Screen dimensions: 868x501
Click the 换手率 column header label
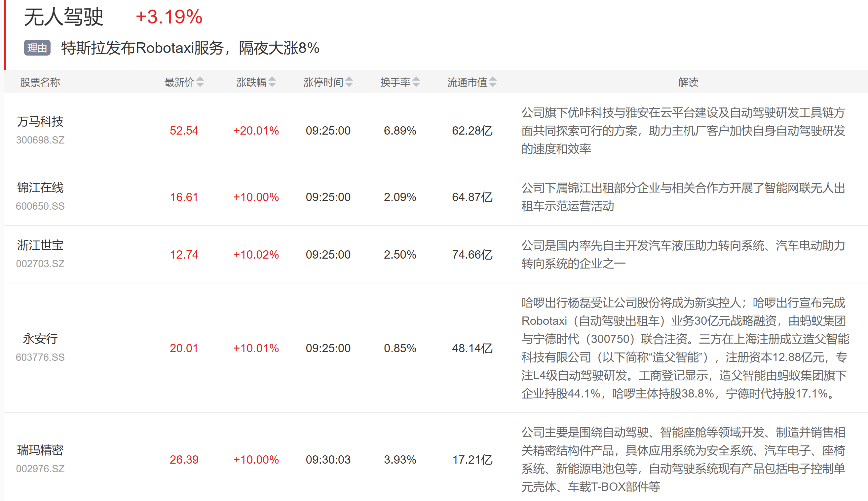(x=395, y=82)
